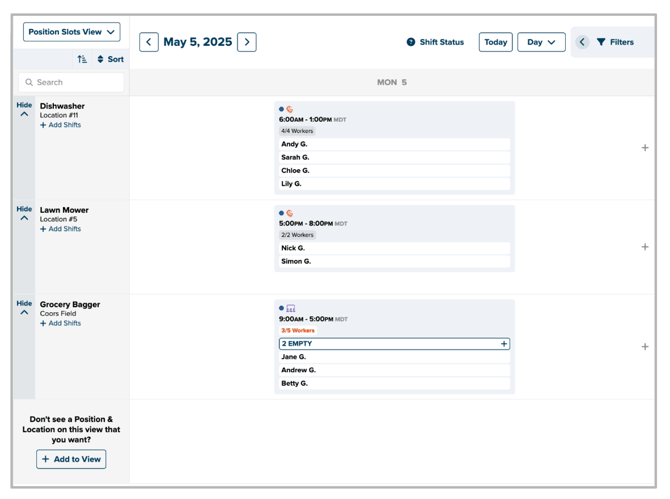Select worker Andy G. in Dishwasher shift
The width and height of the screenshot is (670, 499).
point(394,144)
